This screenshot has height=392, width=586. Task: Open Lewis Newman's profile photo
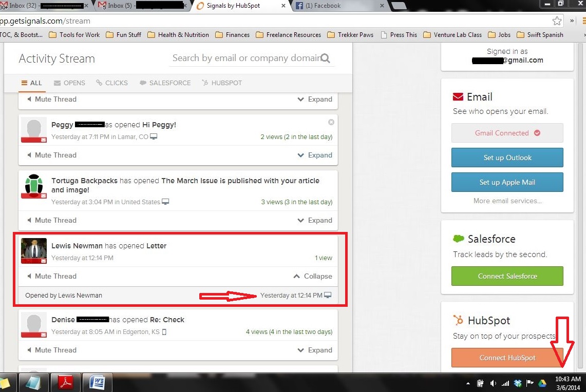click(x=33, y=251)
